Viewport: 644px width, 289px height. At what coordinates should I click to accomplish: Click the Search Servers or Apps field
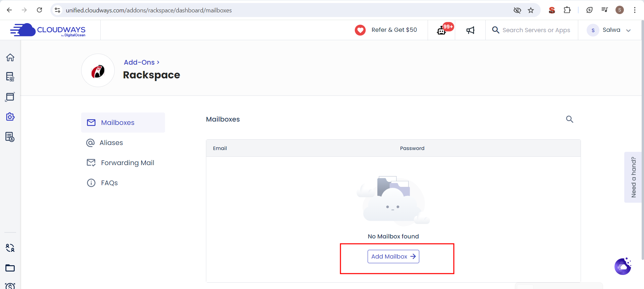532,30
